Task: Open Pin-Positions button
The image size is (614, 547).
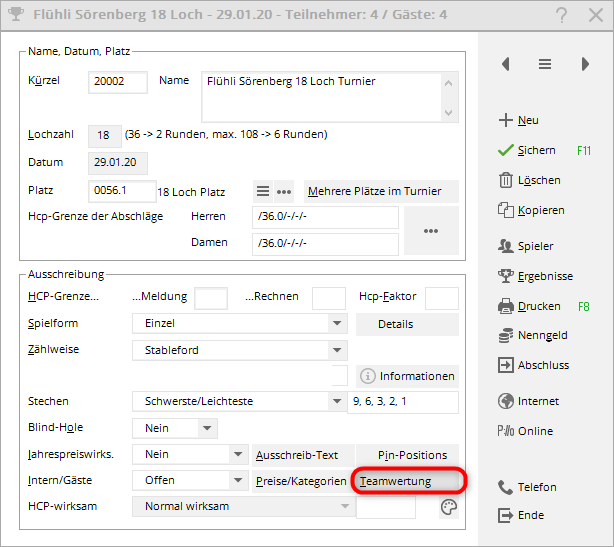Action: (x=408, y=455)
